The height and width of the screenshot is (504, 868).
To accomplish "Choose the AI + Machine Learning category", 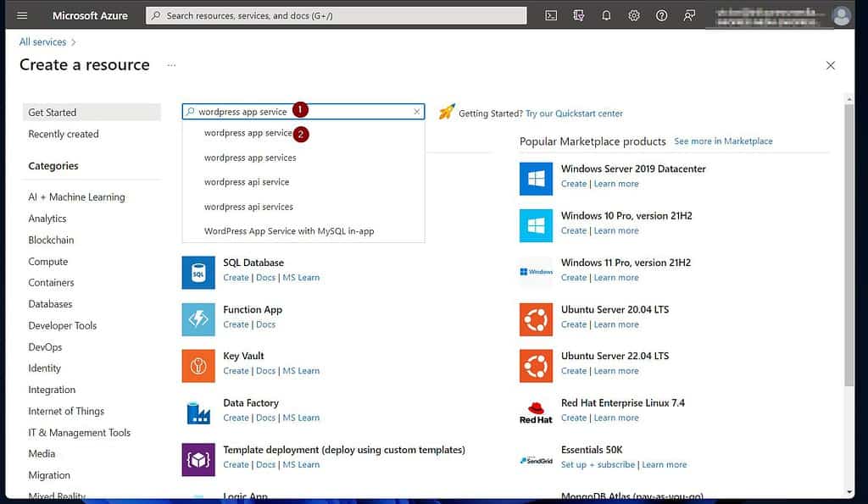I will [76, 197].
